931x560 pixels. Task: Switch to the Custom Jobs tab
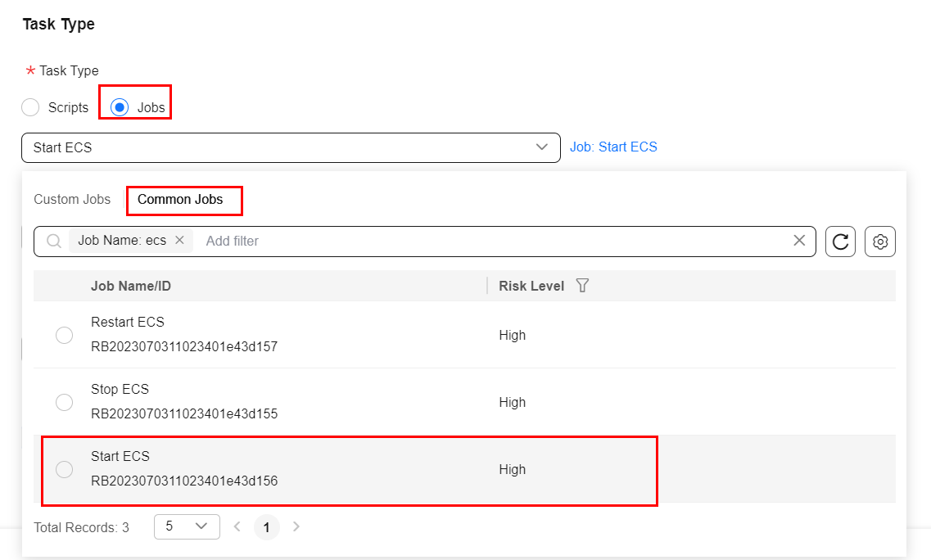point(72,200)
